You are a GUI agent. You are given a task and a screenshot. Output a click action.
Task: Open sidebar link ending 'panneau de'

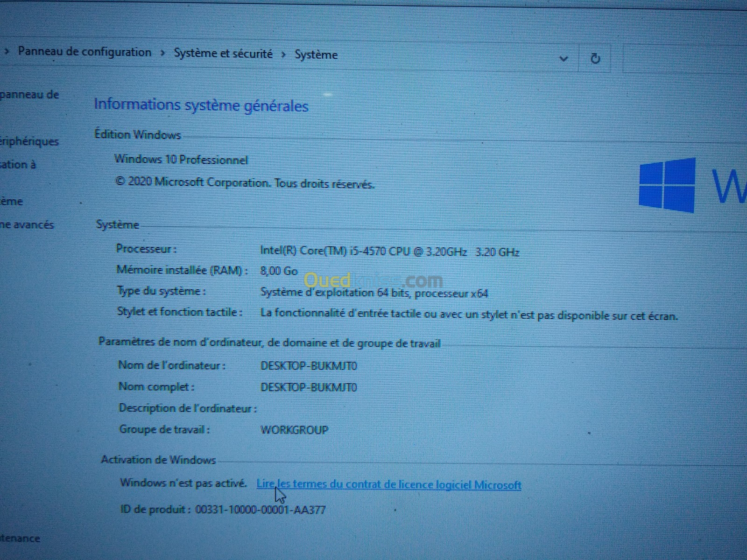29,95
